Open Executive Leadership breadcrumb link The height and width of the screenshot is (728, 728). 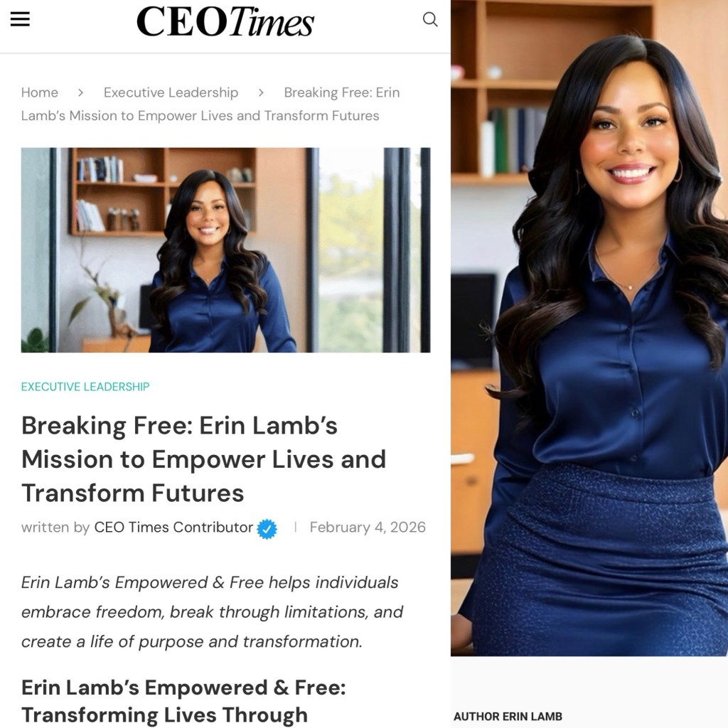[171, 92]
